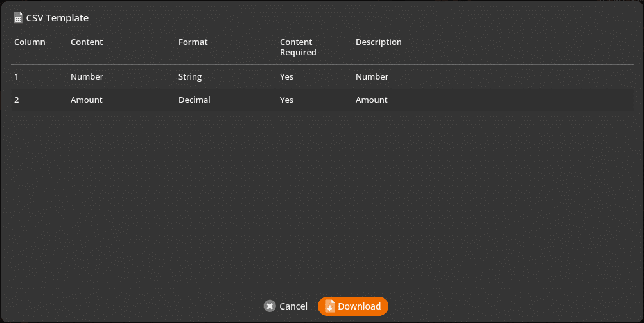Click Yes in the Number row
The image size is (644, 323).
(x=286, y=77)
